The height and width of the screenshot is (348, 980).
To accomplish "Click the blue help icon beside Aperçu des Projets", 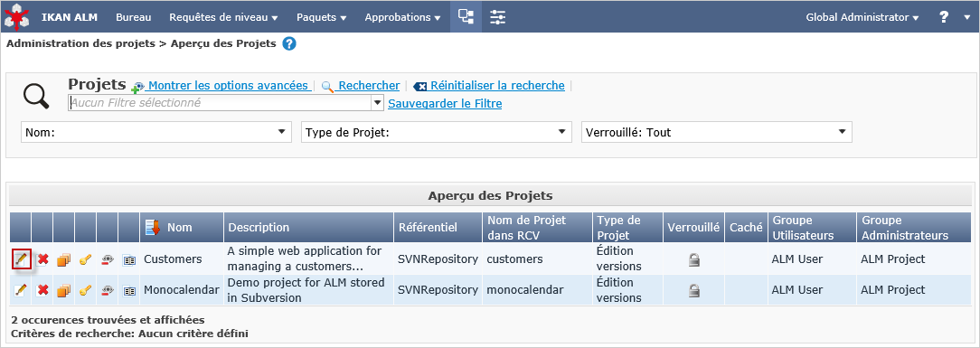I will pos(288,43).
